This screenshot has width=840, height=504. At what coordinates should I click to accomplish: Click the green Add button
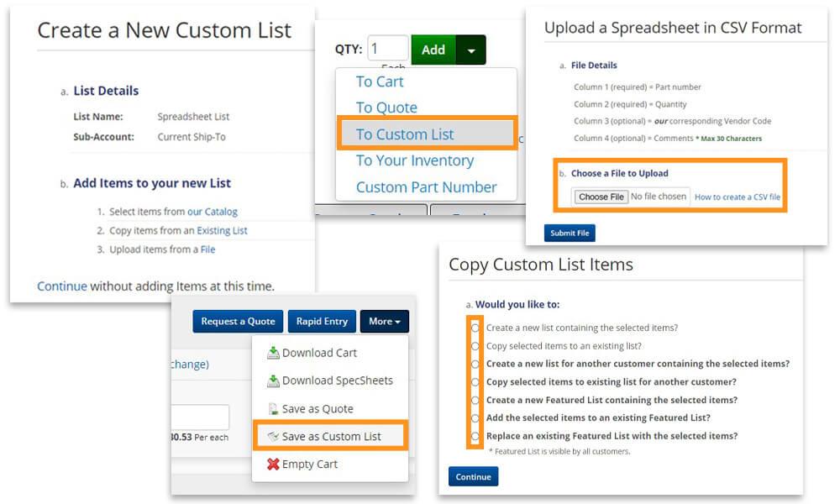point(433,50)
